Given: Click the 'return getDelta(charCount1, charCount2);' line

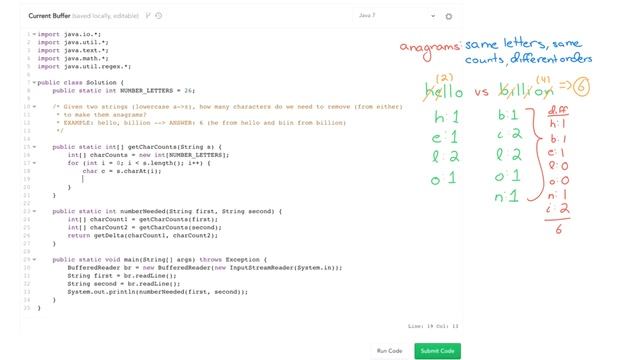Looking at the screenshot, I should 142,236.
